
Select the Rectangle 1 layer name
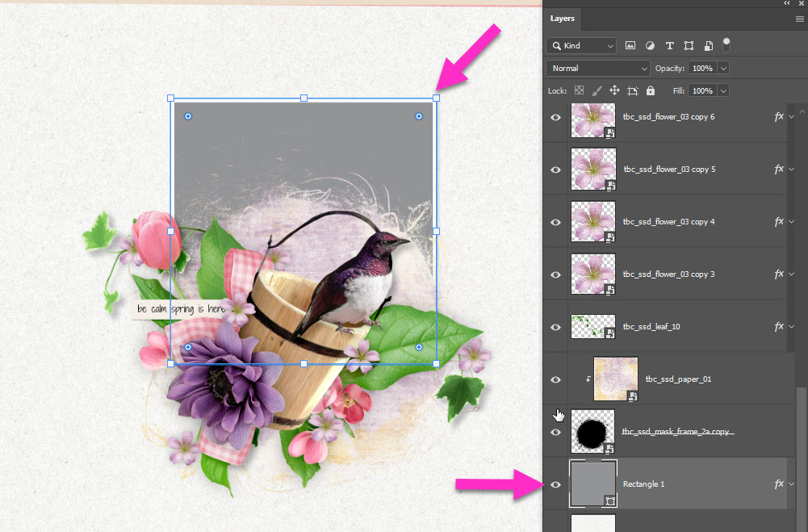(643, 484)
